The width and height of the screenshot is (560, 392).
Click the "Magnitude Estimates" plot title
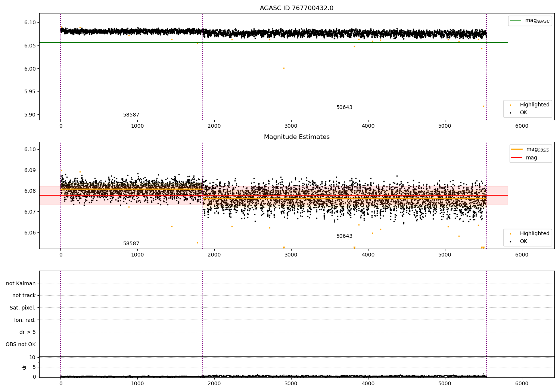click(296, 137)
